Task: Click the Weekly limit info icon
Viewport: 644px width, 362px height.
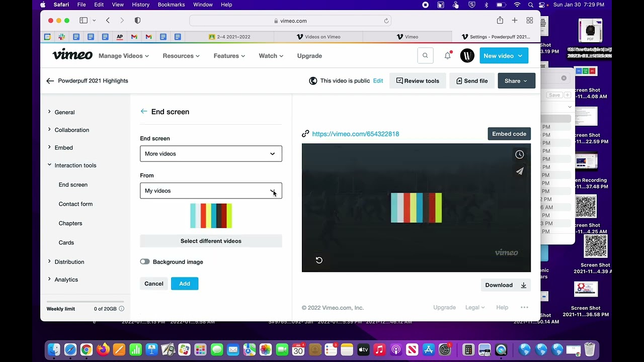Action: (121, 309)
